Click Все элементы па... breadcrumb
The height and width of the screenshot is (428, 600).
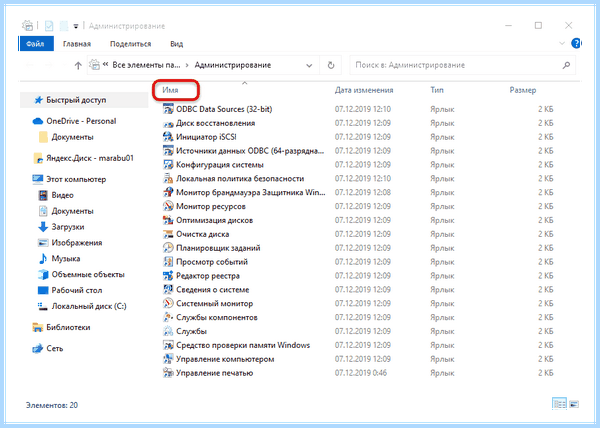click(x=146, y=65)
